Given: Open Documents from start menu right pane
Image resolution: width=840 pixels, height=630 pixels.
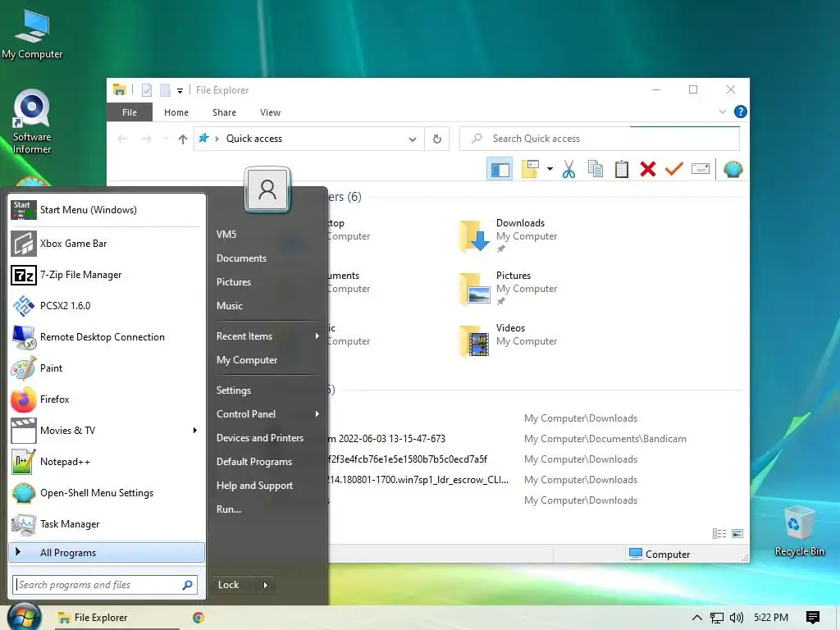Looking at the screenshot, I should [268, 258].
